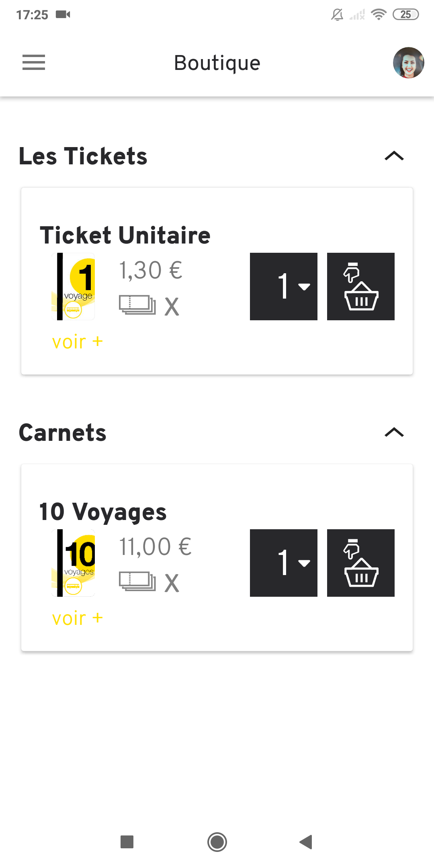The image size is (434, 868).
Task: Tap ticket stack icon under 1,30 €
Action: [x=137, y=305]
